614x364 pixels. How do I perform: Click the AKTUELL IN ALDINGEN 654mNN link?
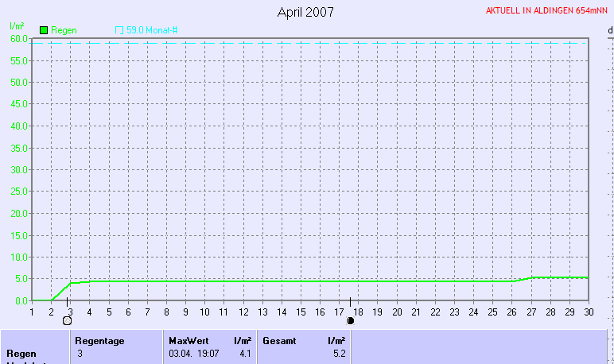click(546, 11)
